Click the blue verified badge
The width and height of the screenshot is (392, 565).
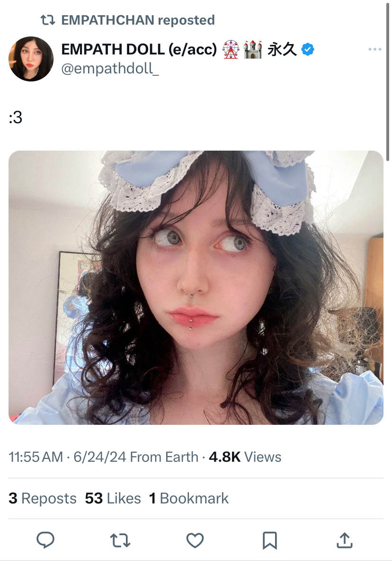click(x=307, y=49)
